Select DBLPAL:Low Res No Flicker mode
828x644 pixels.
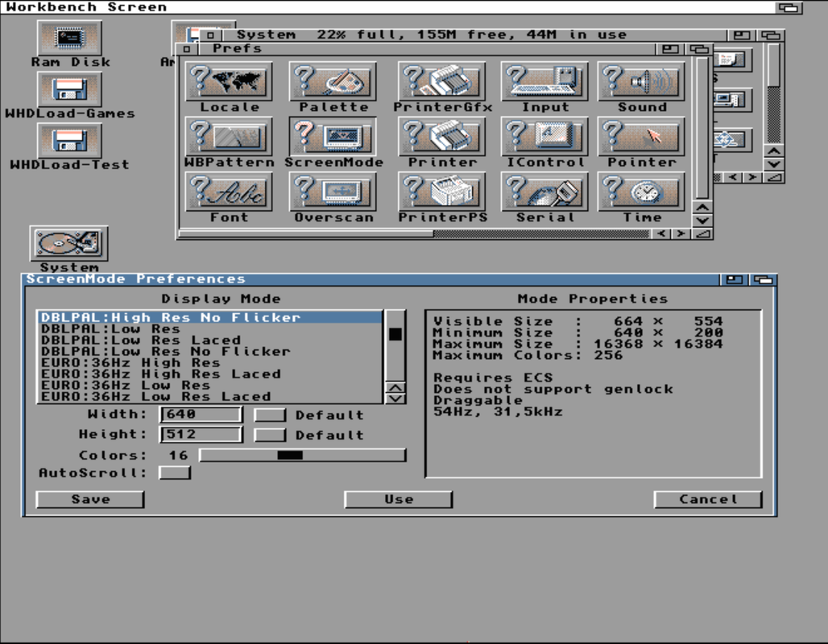click(210, 351)
